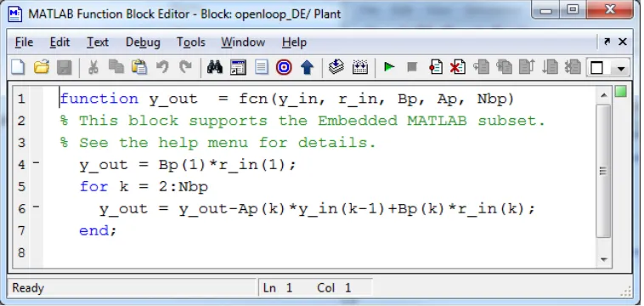Close the document with menu bar X

tap(623, 42)
